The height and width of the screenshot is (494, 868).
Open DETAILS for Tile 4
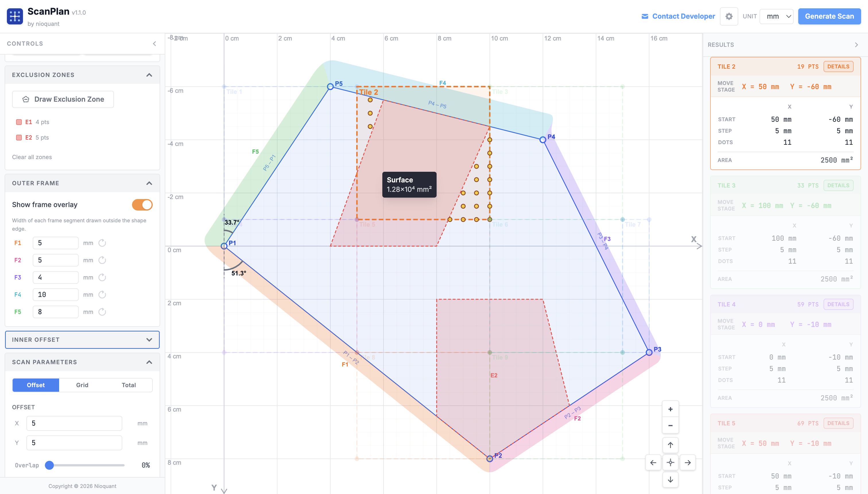[x=838, y=304]
